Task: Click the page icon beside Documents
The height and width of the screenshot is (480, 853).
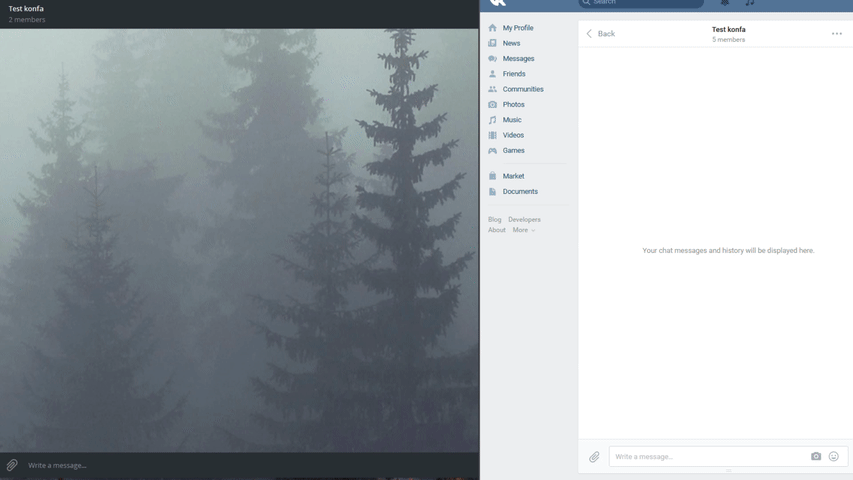Action: [x=492, y=192]
